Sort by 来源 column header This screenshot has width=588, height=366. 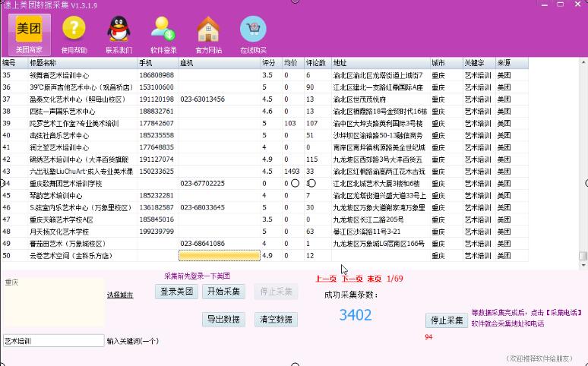512,63
